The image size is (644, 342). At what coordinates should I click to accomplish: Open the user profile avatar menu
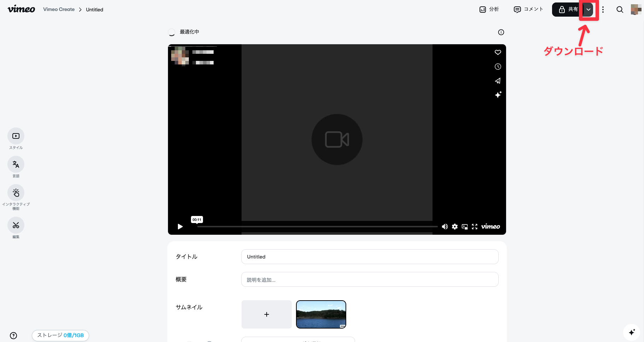(636, 10)
